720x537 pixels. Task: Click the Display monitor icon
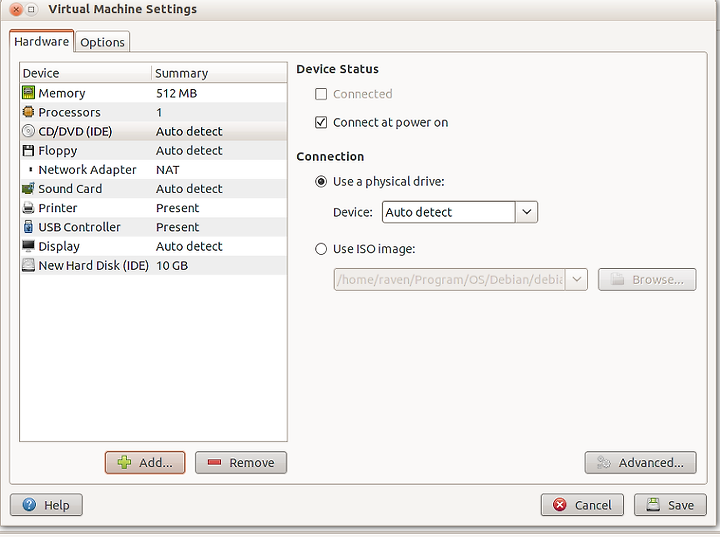[28, 246]
